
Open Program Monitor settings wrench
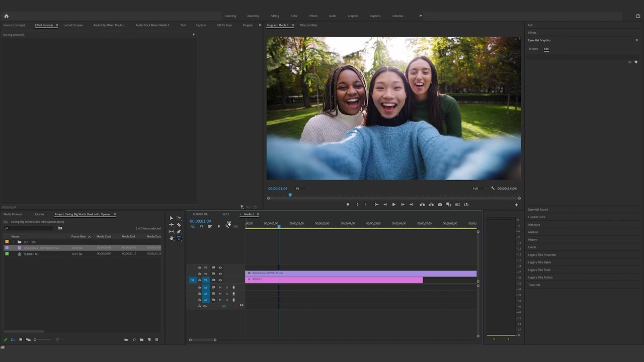pos(493,189)
